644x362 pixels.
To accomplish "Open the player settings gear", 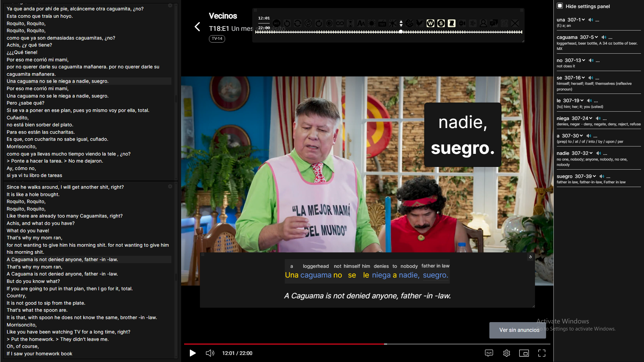I will 506,353.
